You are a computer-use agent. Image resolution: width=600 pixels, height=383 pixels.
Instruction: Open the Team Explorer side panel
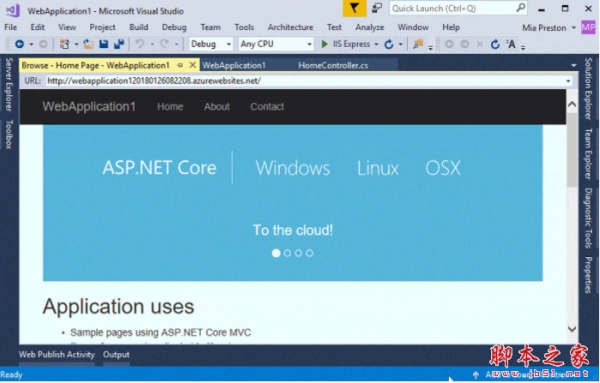point(589,154)
